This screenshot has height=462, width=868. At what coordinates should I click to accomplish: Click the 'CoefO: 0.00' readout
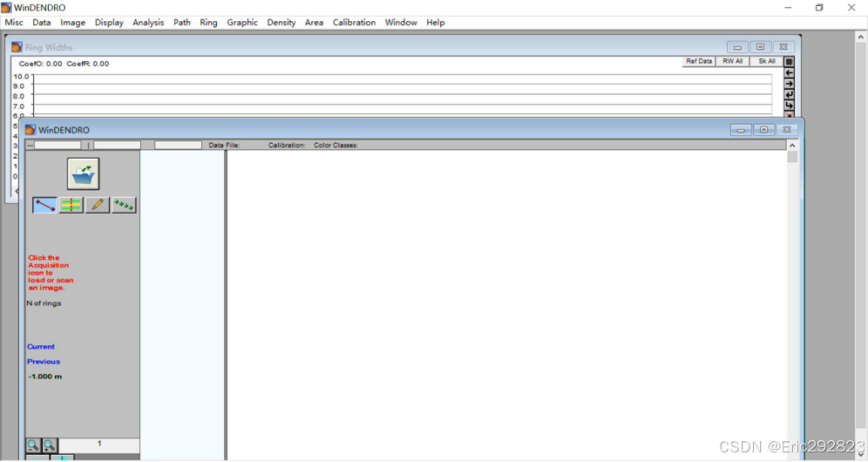40,64
